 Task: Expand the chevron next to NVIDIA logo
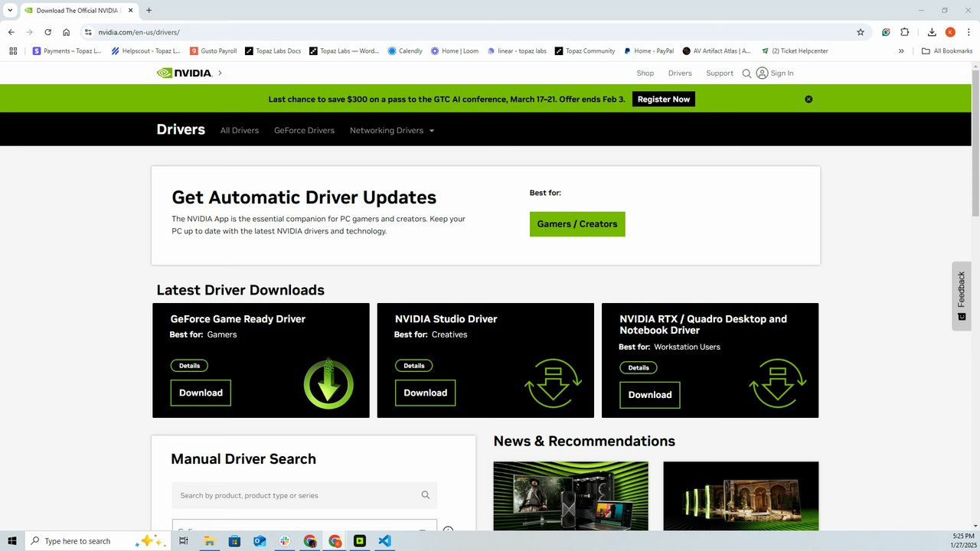click(220, 73)
